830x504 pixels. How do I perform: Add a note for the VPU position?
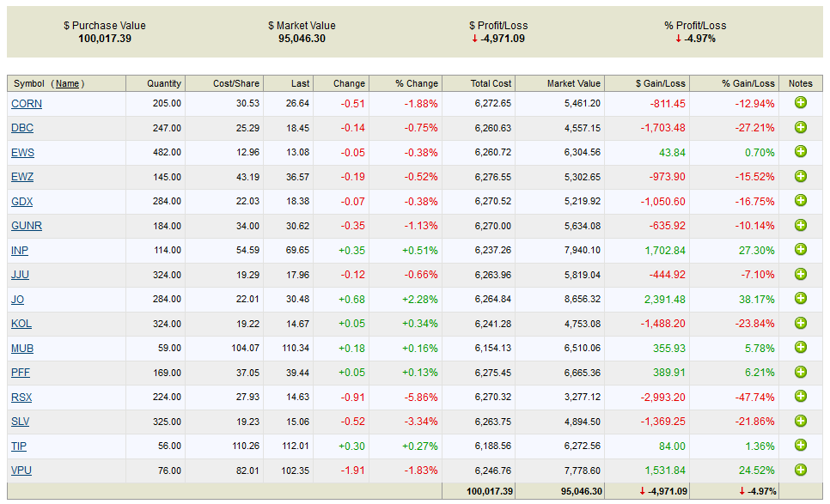pyautogui.click(x=800, y=470)
